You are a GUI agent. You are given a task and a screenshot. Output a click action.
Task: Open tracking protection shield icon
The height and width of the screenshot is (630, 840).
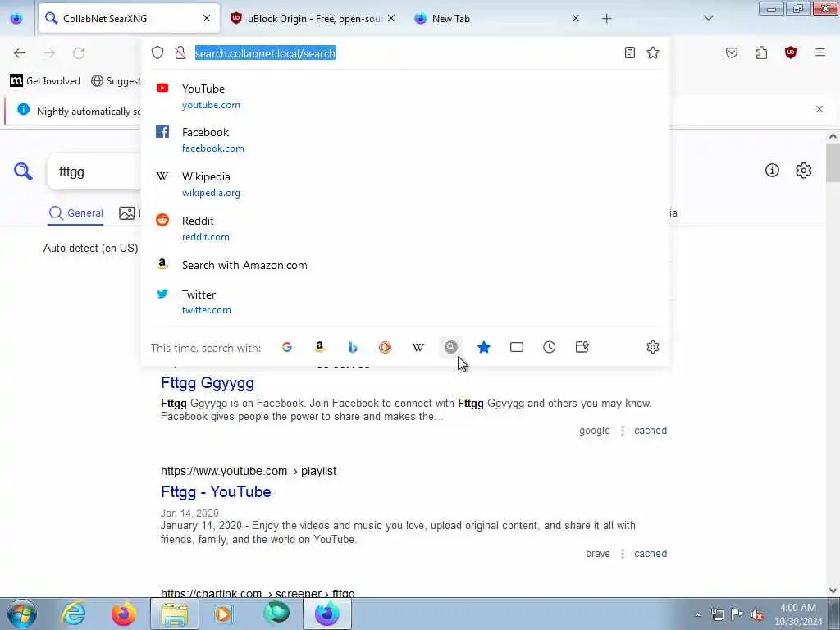pos(157,52)
